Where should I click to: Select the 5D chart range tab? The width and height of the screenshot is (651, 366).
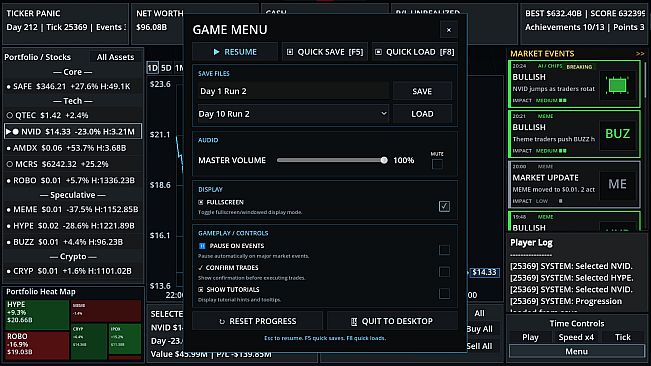click(x=166, y=68)
